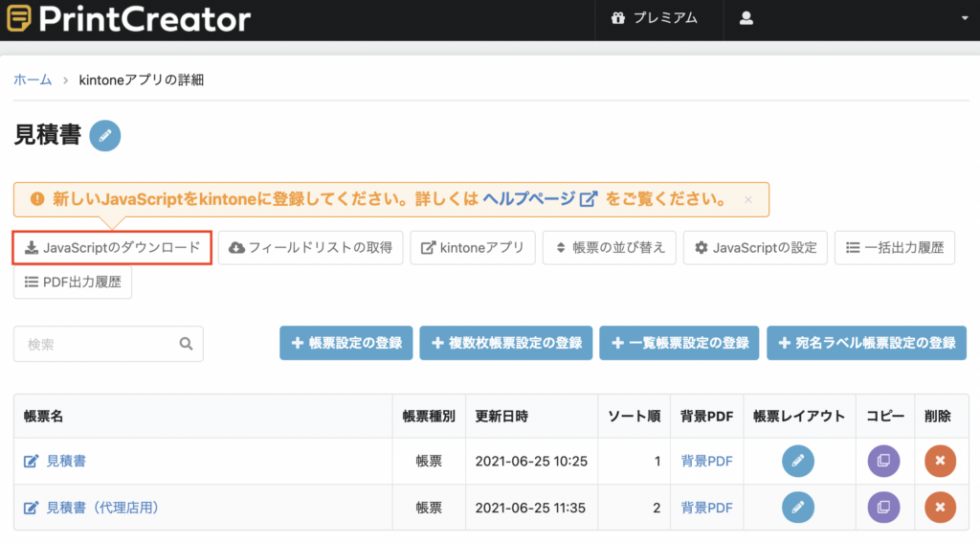980x544 pixels.
Task: Expand the header dropdown caret
Action: tap(965, 18)
